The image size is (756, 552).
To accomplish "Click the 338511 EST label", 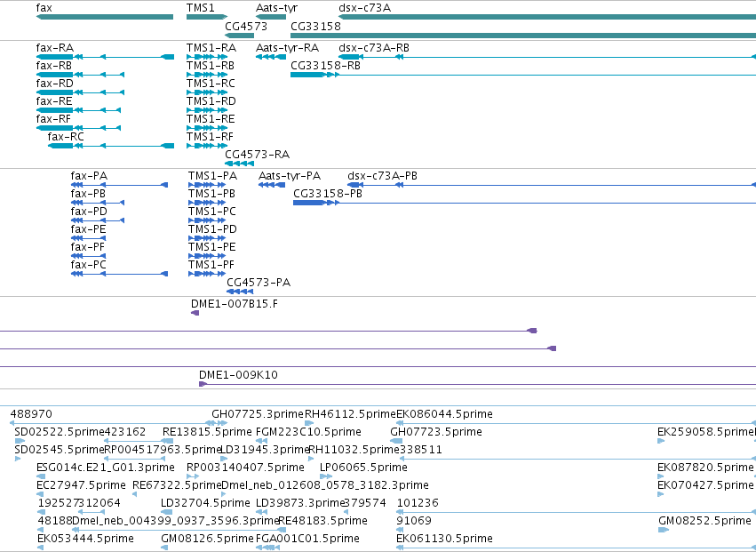I will coord(421,450).
